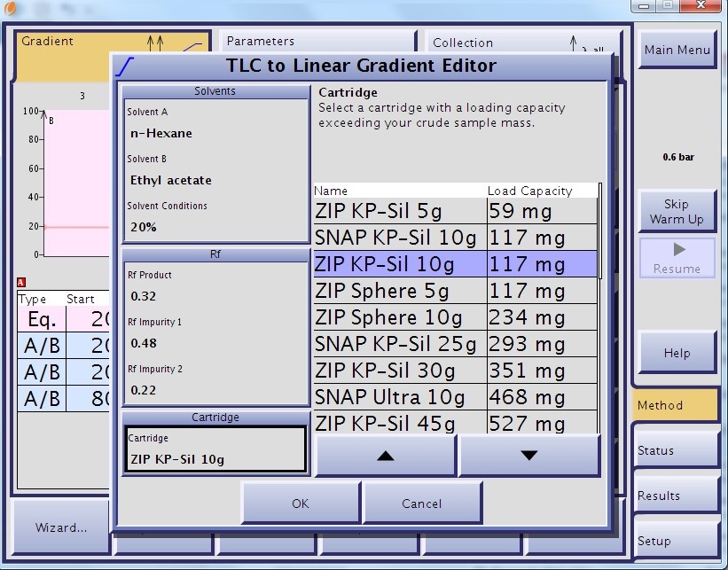Click the Rf panel header

[x=215, y=254]
